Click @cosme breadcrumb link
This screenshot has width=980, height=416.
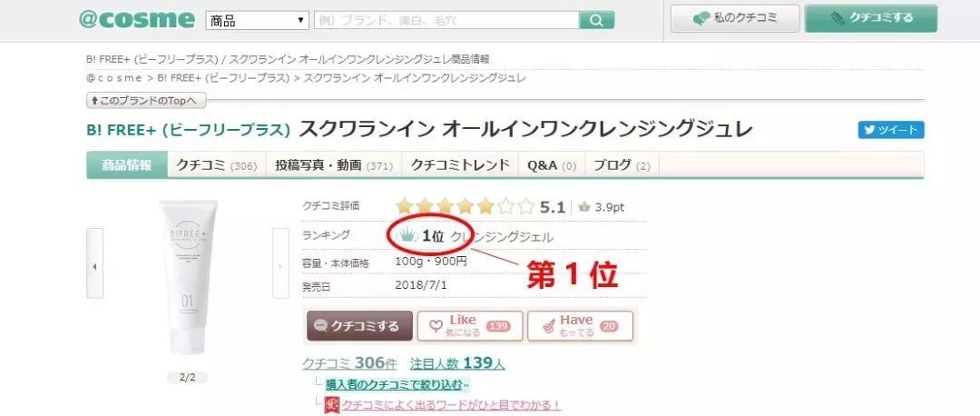(114, 78)
